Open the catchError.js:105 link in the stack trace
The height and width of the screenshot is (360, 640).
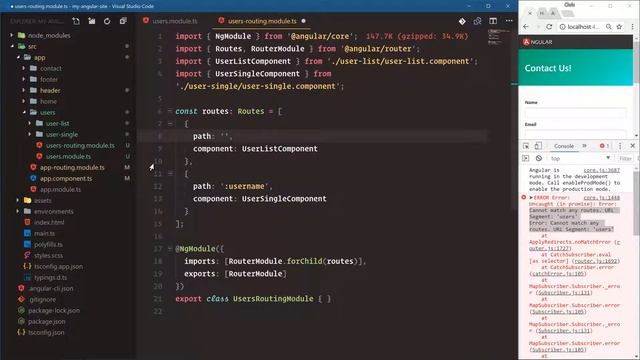[x=558, y=273]
